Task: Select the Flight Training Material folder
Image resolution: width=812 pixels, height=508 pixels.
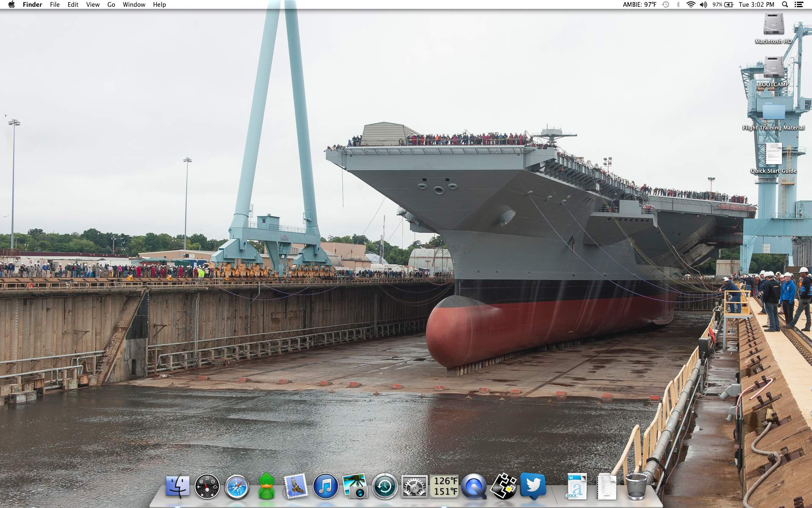Action: 774,112
